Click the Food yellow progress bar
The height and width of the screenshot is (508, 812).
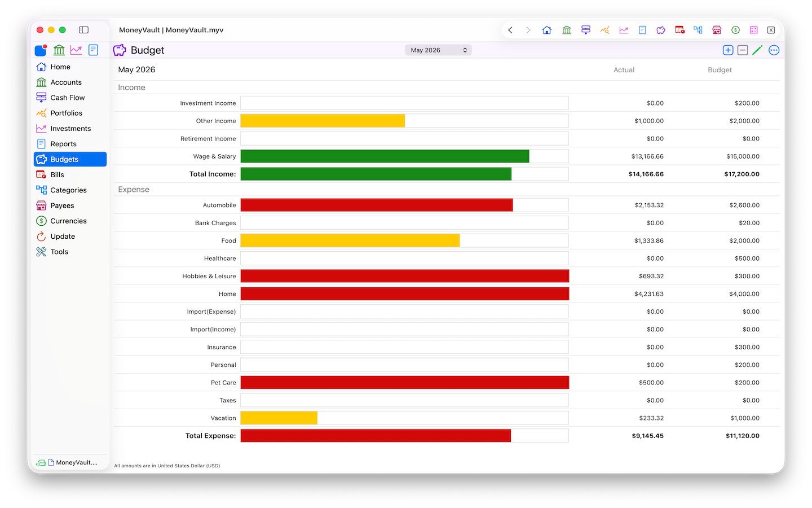tap(350, 240)
